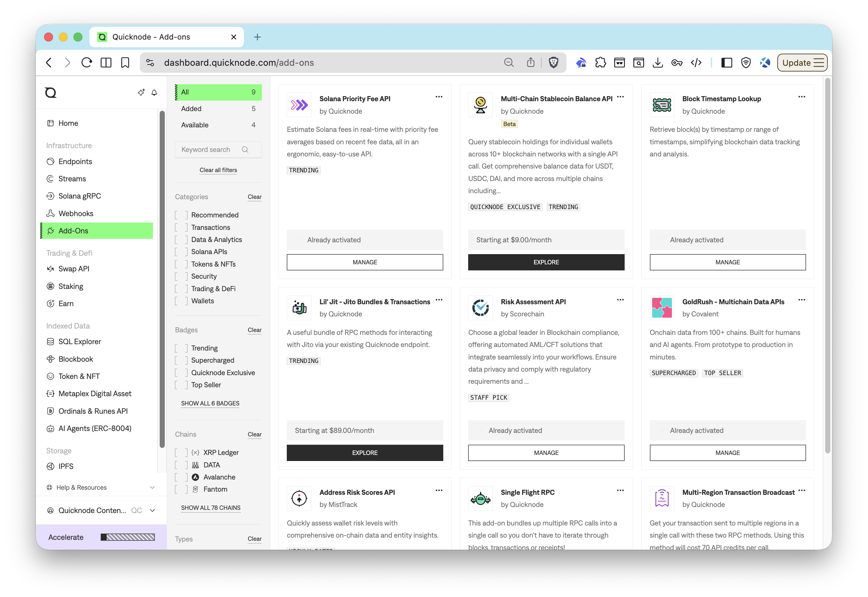Click the Clear all filters link
Image resolution: width=868 pixels, height=597 pixels.
click(218, 170)
